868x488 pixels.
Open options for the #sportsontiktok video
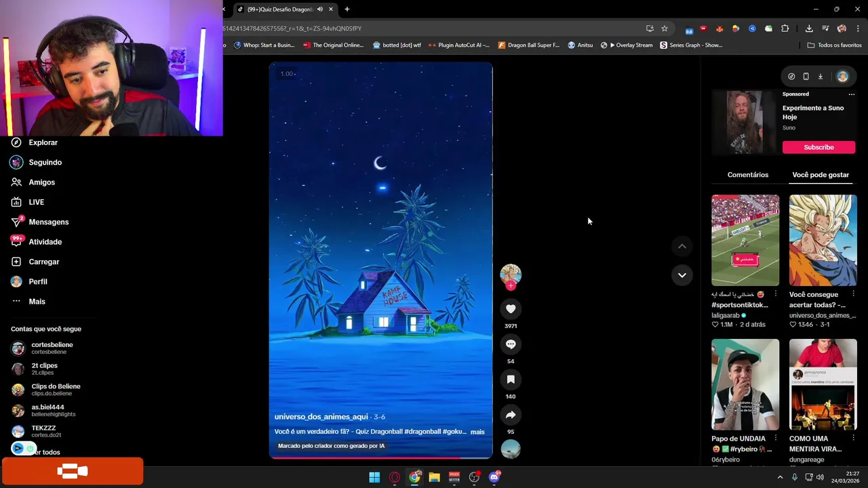pyautogui.click(x=776, y=294)
